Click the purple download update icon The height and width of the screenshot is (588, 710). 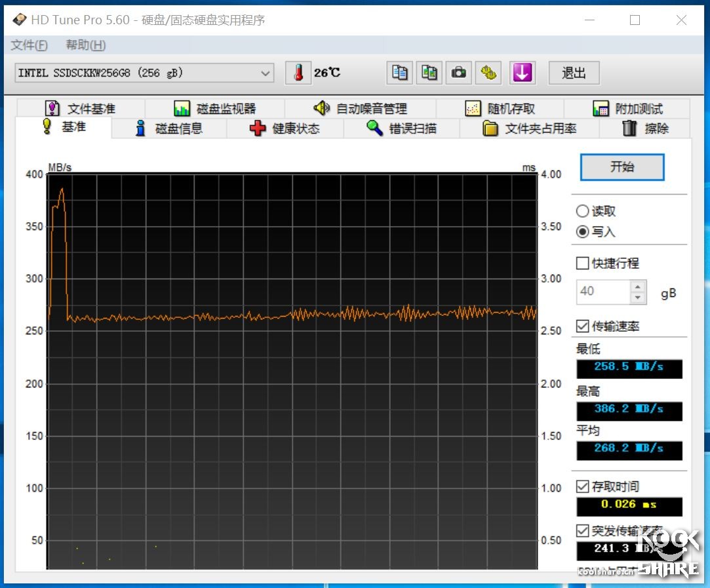coord(522,73)
